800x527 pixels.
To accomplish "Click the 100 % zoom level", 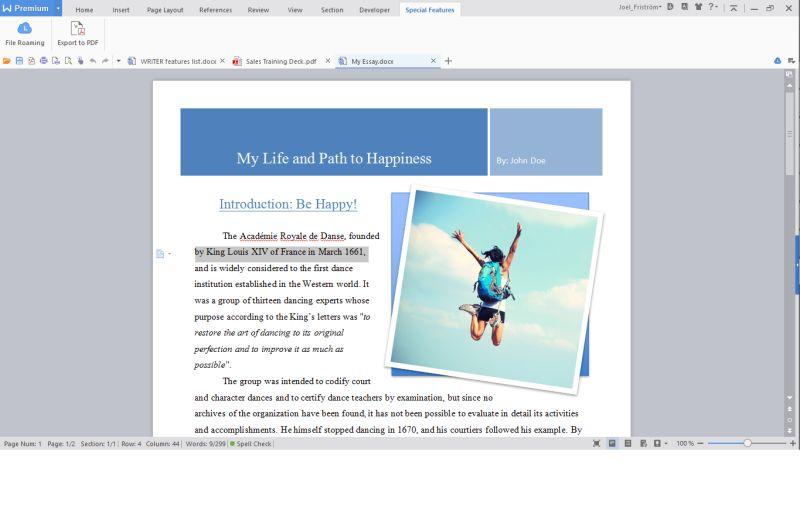I will 685,444.
